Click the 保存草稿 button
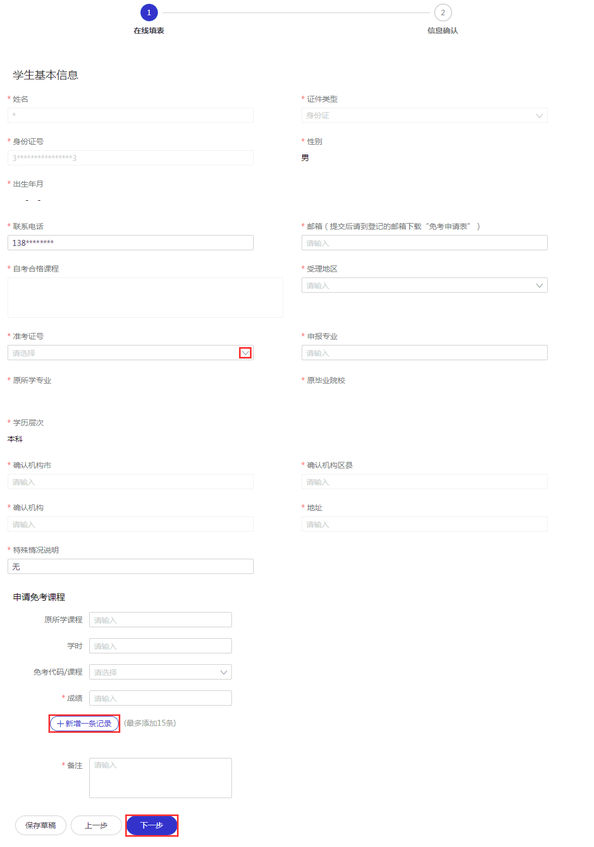Image resolution: width=594 pixels, height=847 pixels. [x=40, y=825]
